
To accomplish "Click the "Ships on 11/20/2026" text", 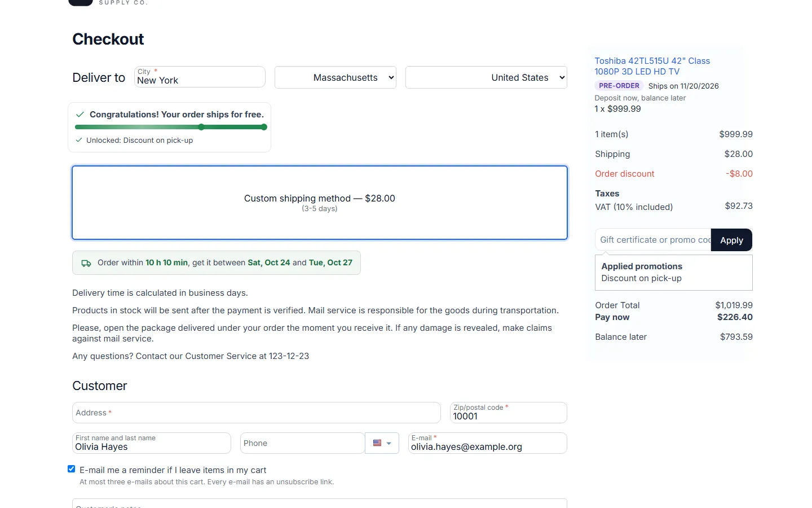I will [x=683, y=86].
